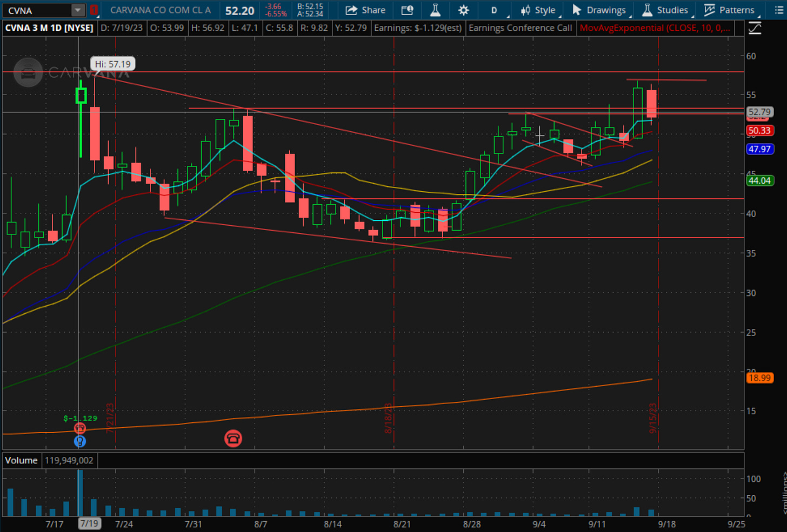The width and height of the screenshot is (787, 532).
Task: Open the Patterns menu
Action: [730, 10]
